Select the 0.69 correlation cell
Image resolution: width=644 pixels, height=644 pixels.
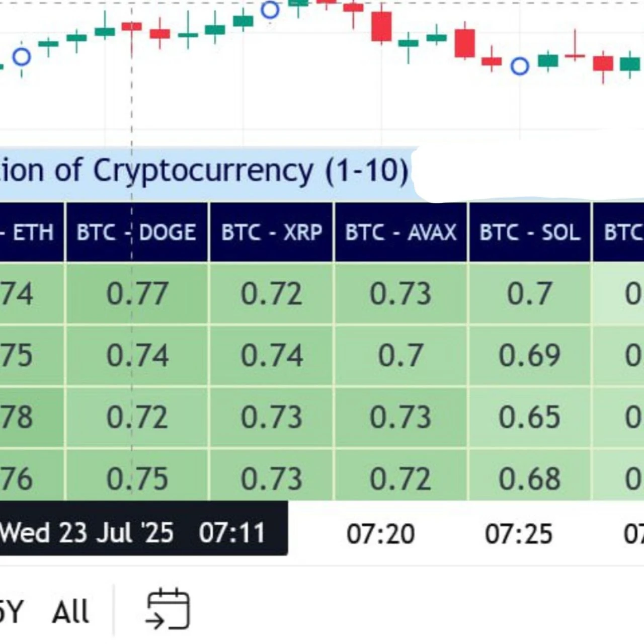(x=529, y=356)
